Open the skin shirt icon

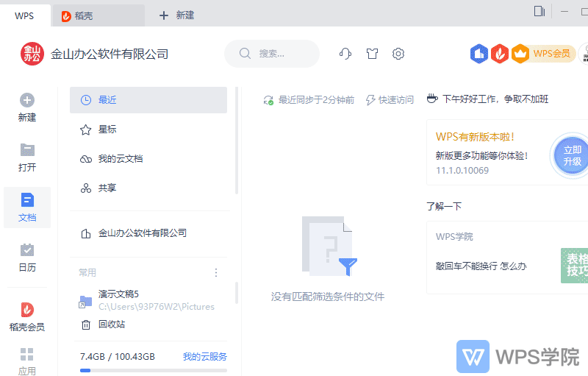(x=372, y=54)
